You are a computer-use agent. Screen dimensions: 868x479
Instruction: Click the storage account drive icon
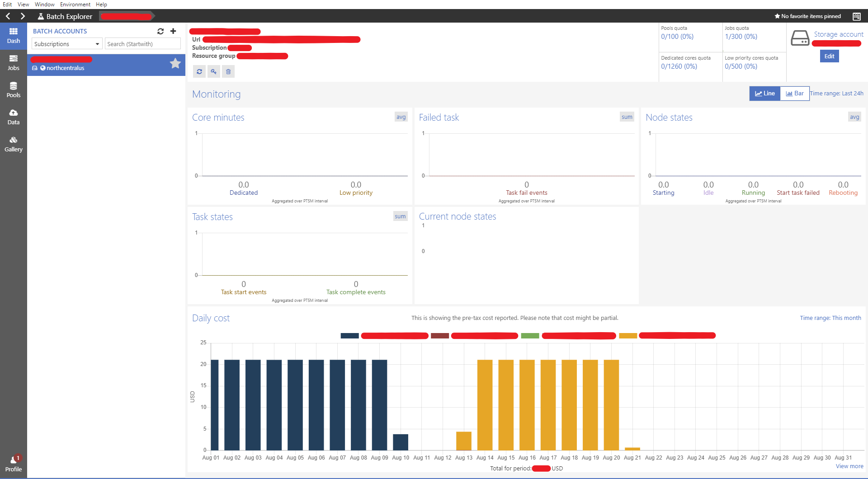pyautogui.click(x=800, y=38)
